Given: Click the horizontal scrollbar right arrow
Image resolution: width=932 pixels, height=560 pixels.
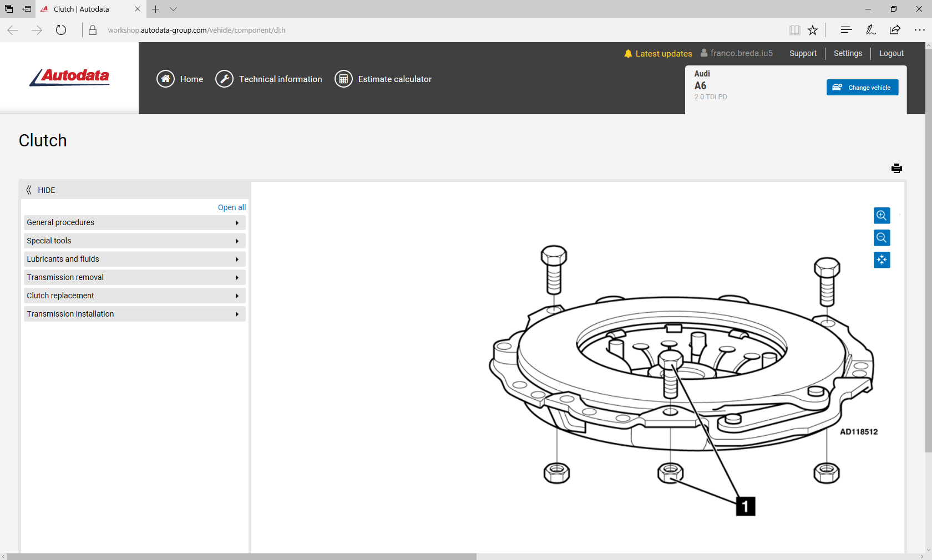Looking at the screenshot, I should point(922,557).
